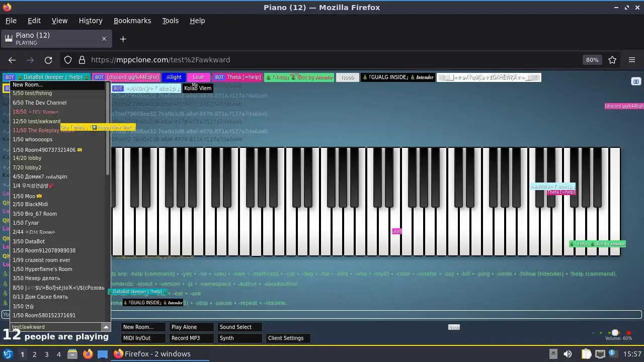Open the Edit menu
Screen dimensions: 644x362
coord(34,21)
